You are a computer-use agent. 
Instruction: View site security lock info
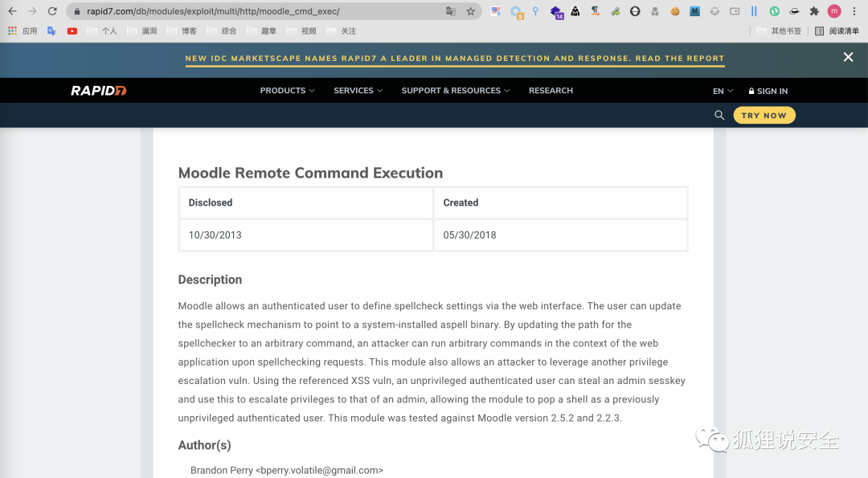(77, 11)
